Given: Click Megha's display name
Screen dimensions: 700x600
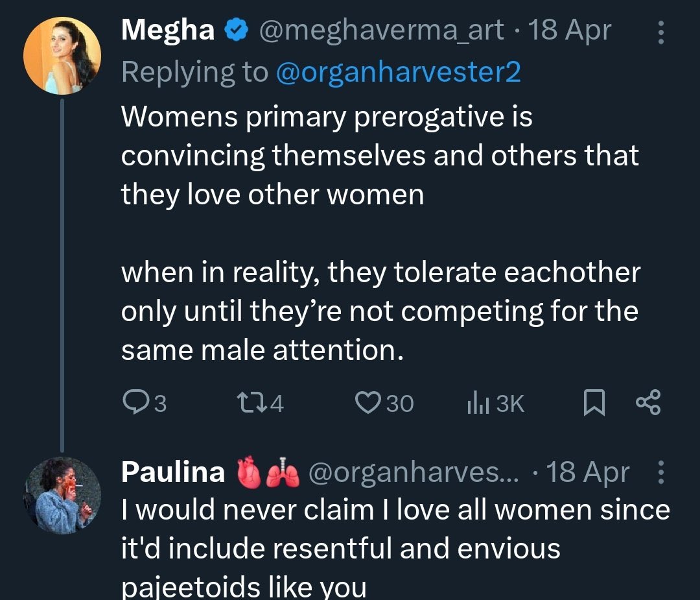Looking at the screenshot, I should point(168,30).
